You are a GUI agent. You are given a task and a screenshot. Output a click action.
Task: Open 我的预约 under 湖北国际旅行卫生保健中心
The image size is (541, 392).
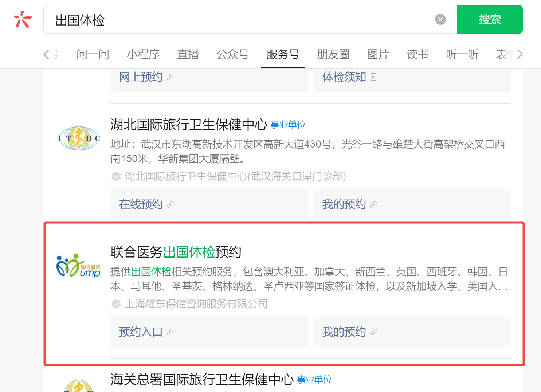click(412, 204)
